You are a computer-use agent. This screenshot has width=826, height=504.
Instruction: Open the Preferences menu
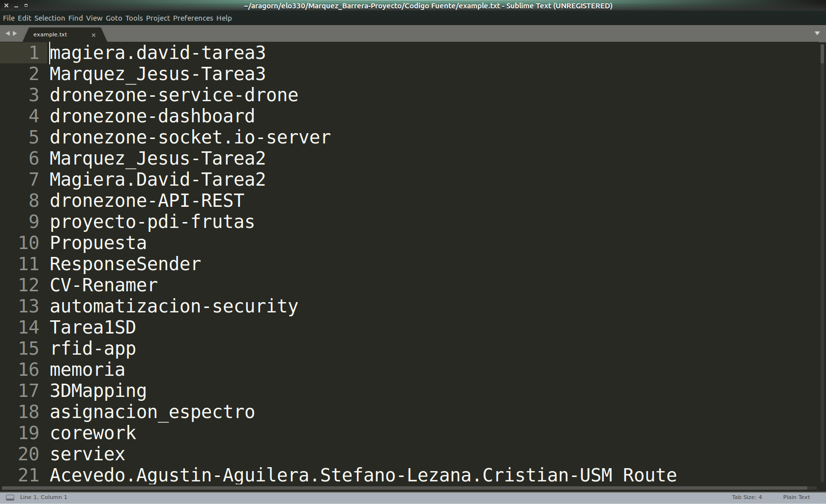pyautogui.click(x=193, y=18)
